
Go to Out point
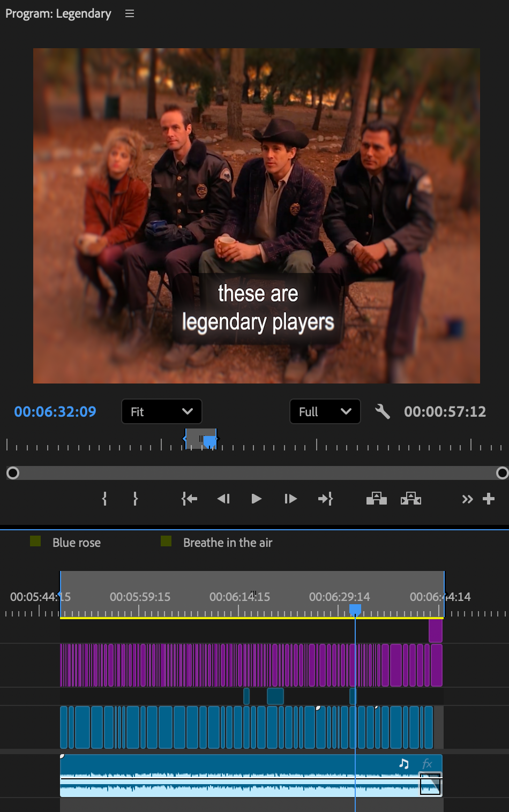click(x=325, y=499)
